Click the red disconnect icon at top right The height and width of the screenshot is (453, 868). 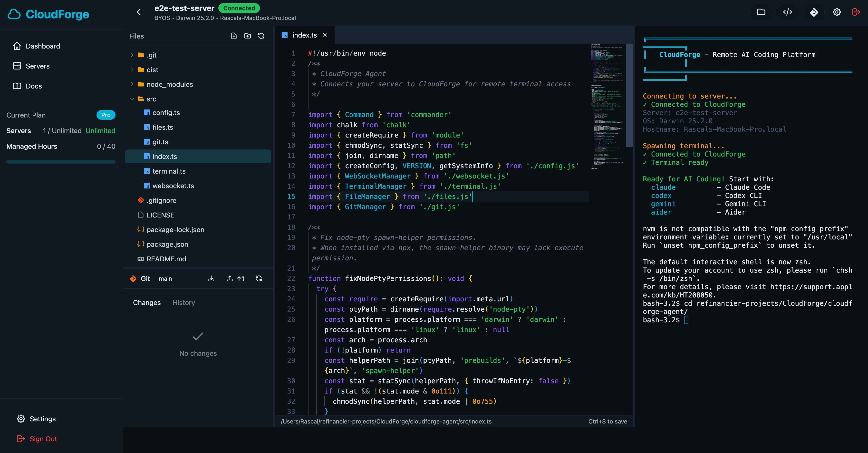856,12
